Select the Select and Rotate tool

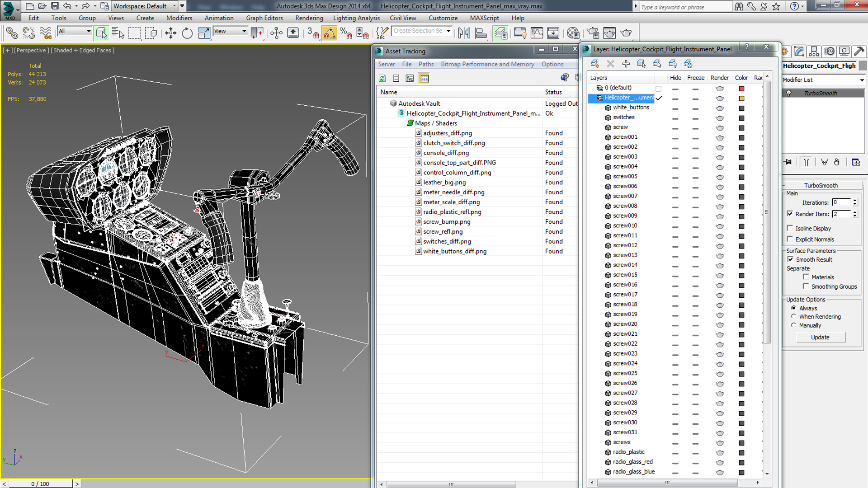click(187, 33)
